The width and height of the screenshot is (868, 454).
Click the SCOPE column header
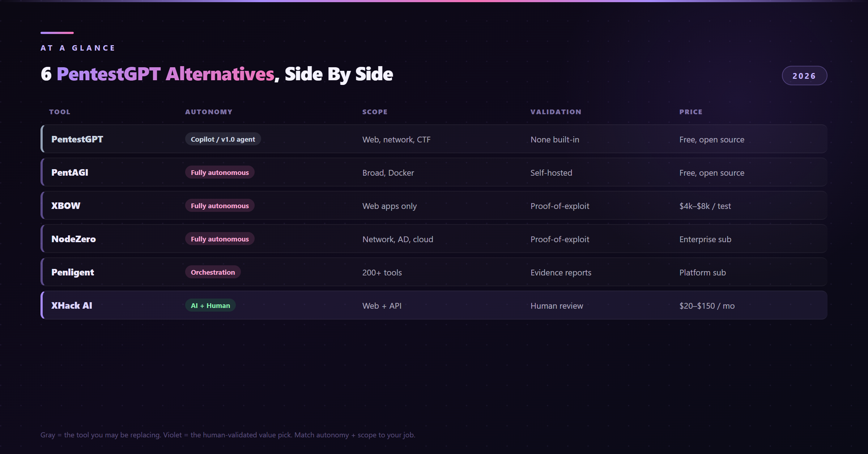375,112
